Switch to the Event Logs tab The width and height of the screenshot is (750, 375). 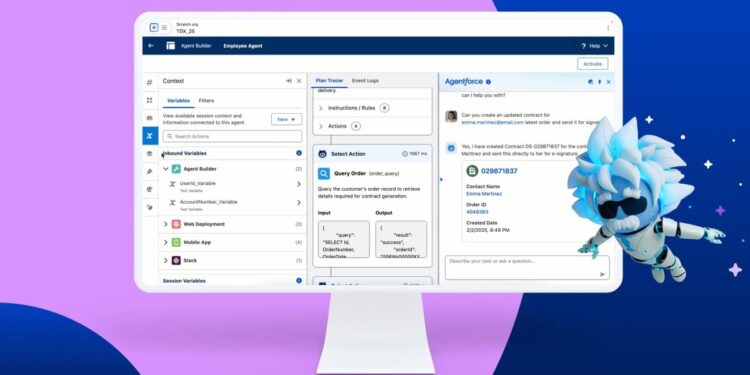click(x=365, y=80)
